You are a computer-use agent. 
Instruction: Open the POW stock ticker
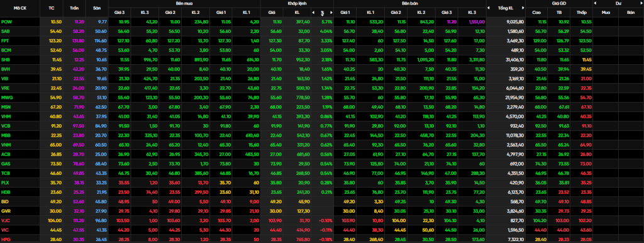click(6, 22)
